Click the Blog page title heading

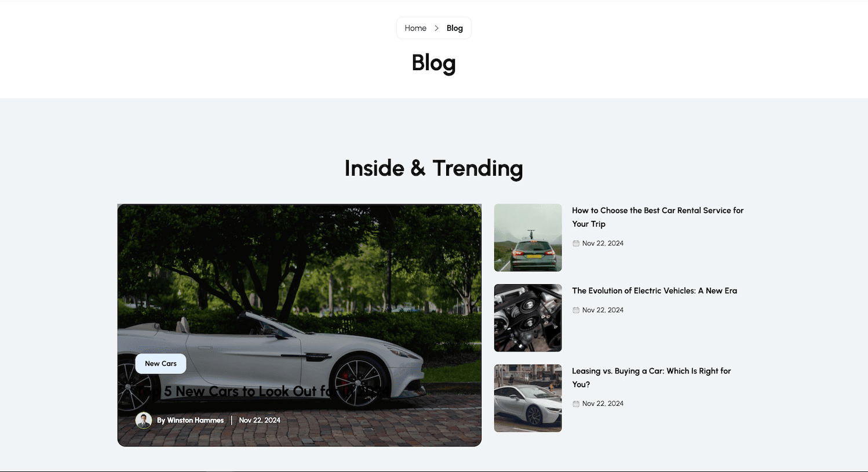tap(433, 63)
